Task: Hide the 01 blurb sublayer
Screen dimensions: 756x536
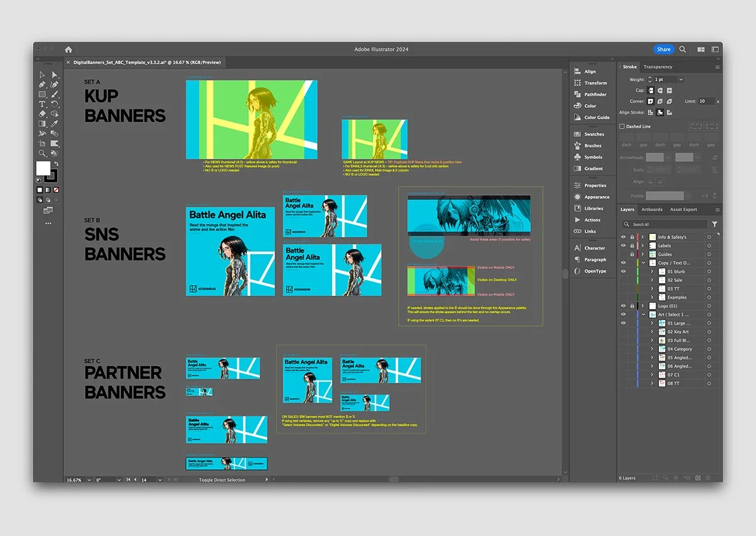Action: [x=624, y=271]
